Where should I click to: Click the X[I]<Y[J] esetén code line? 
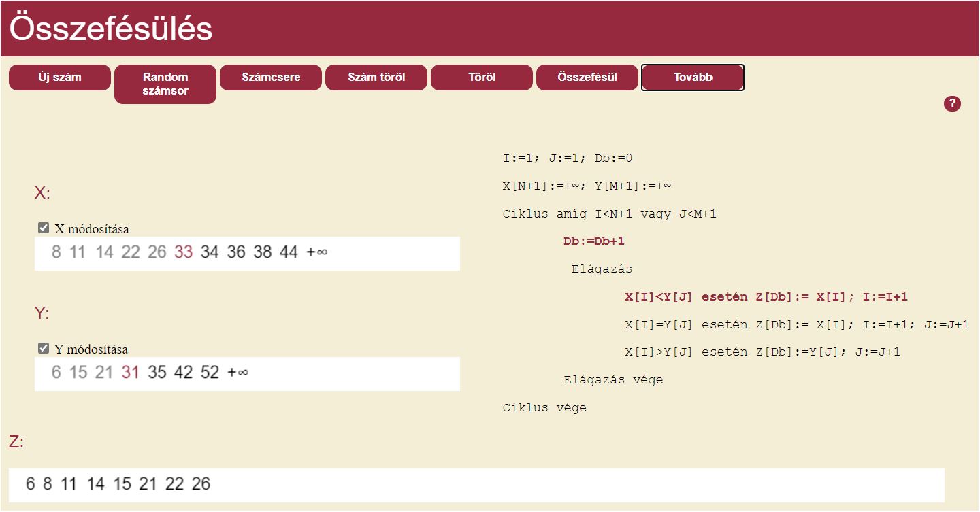tap(766, 297)
